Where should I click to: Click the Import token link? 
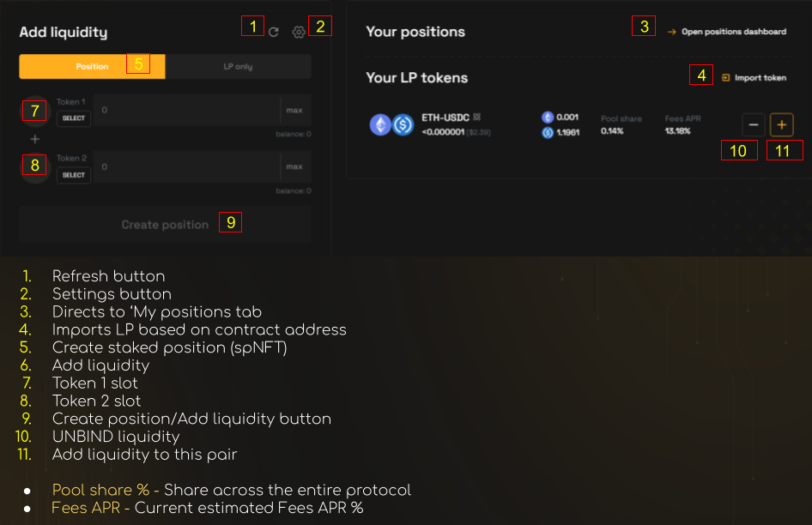[760, 78]
